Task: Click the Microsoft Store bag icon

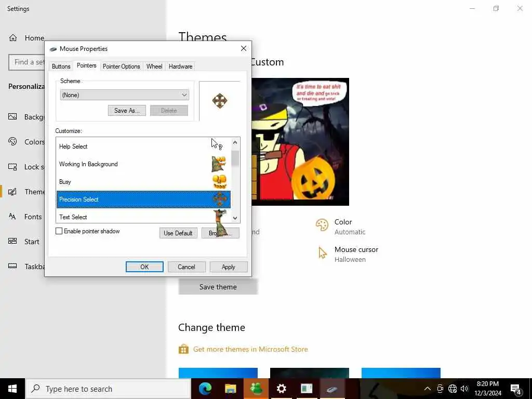Action: click(x=183, y=349)
